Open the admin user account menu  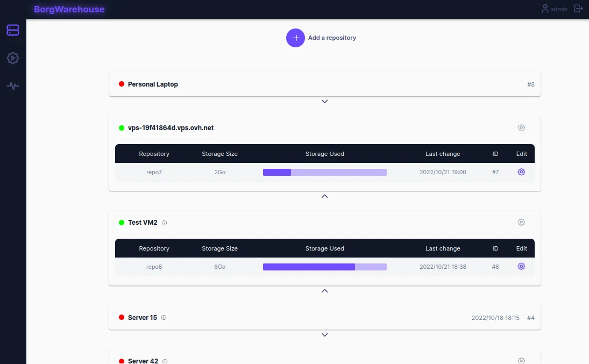555,9
